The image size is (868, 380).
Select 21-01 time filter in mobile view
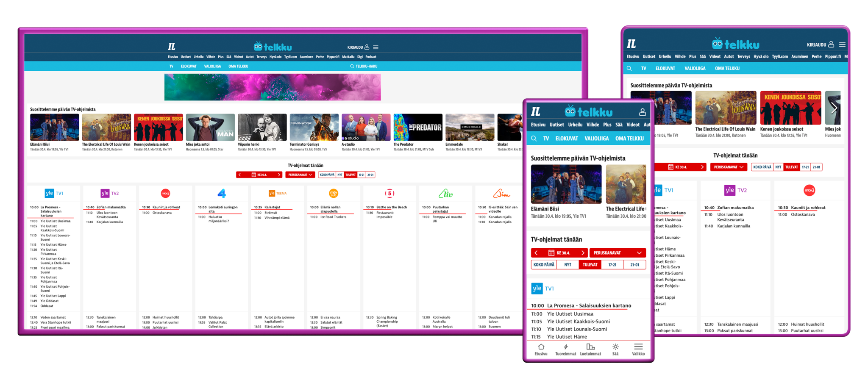(x=634, y=265)
